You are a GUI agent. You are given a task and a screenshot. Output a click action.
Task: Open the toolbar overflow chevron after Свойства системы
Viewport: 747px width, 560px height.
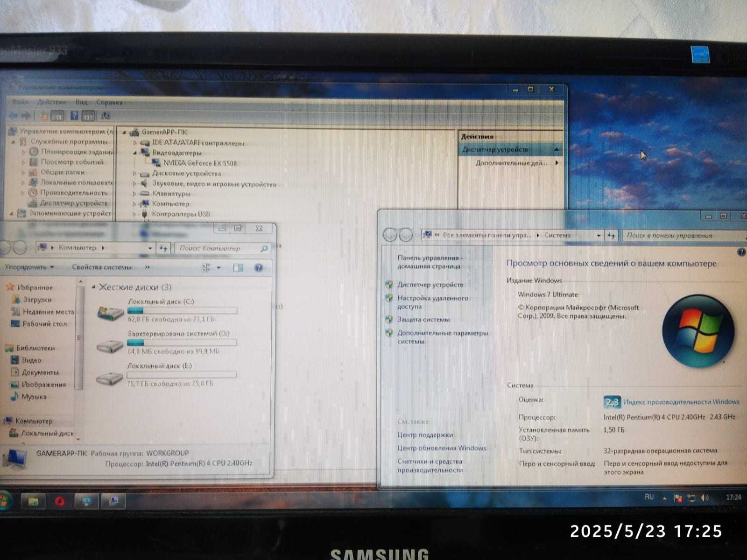pyautogui.click(x=148, y=267)
